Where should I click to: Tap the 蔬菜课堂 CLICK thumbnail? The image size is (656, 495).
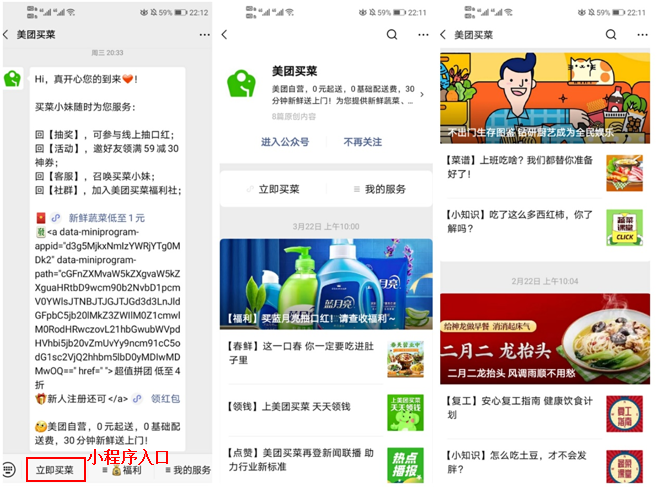click(x=624, y=227)
